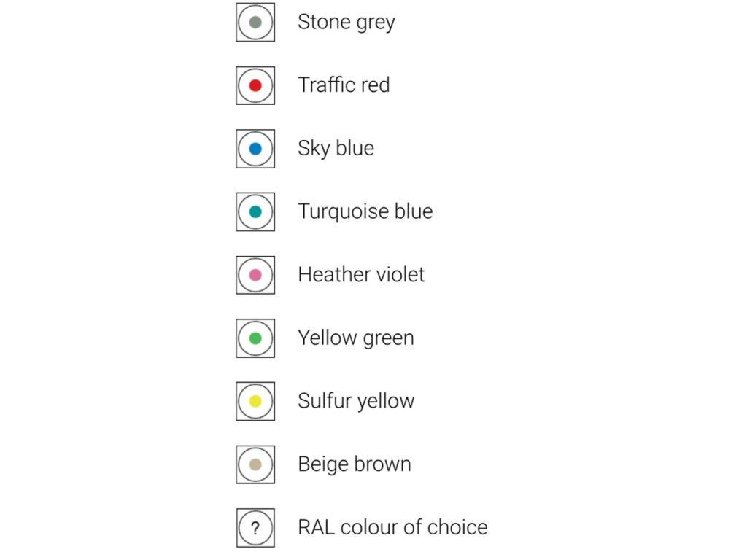
Task: Click the Beige brown text label
Action: (355, 464)
